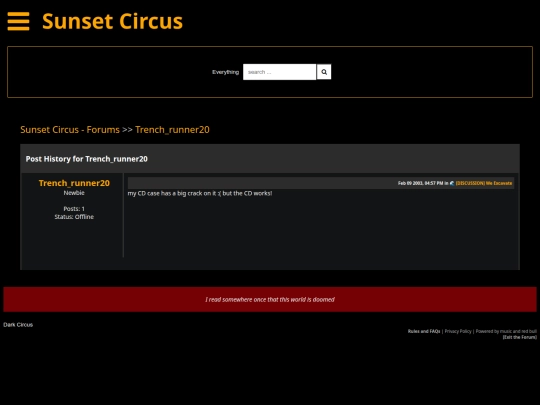
Task: Open Rules and FAQs footer link
Action: pyautogui.click(x=424, y=331)
